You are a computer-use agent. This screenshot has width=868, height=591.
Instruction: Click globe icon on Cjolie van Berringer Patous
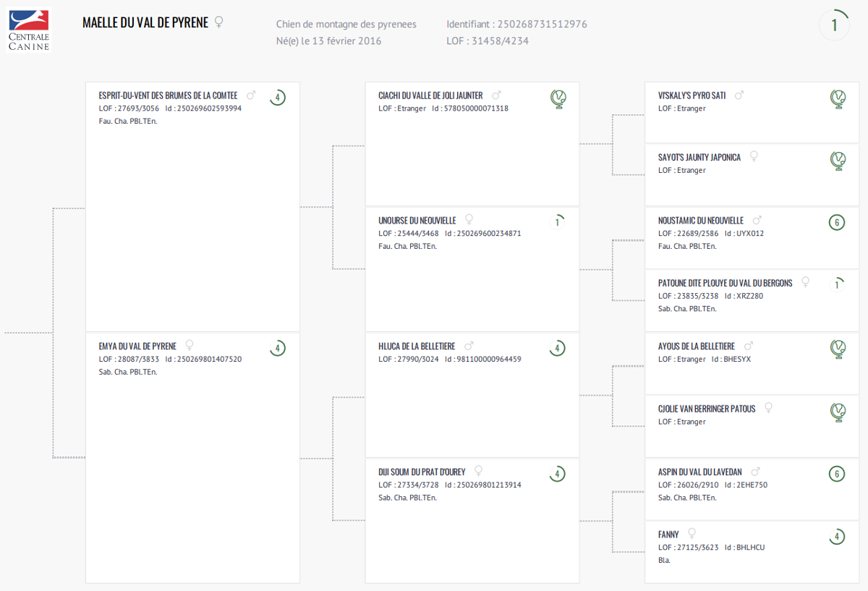point(837,412)
